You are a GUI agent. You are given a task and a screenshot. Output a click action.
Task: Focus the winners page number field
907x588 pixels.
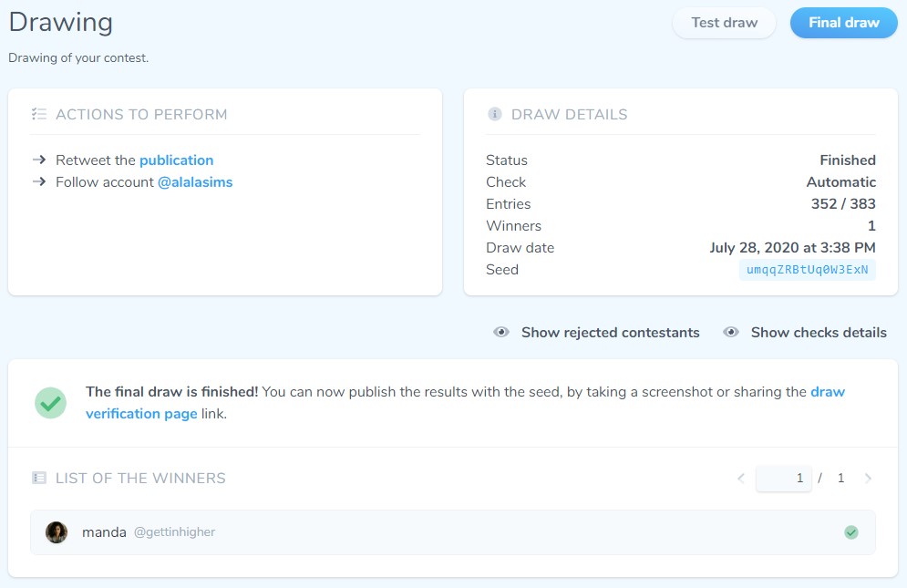[783, 478]
